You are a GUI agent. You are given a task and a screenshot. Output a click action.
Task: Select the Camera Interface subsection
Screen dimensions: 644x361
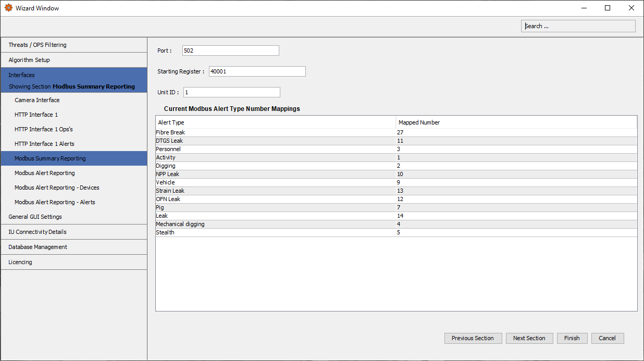point(37,100)
